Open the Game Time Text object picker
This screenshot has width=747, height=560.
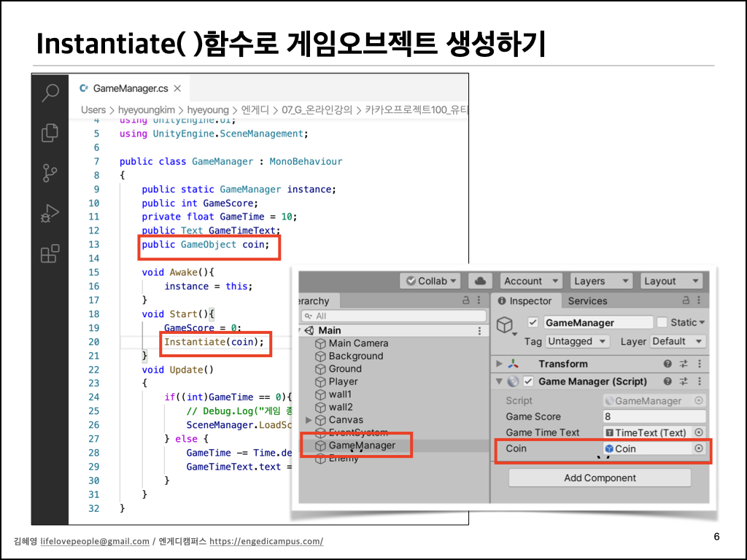click(x=698, y=433)
